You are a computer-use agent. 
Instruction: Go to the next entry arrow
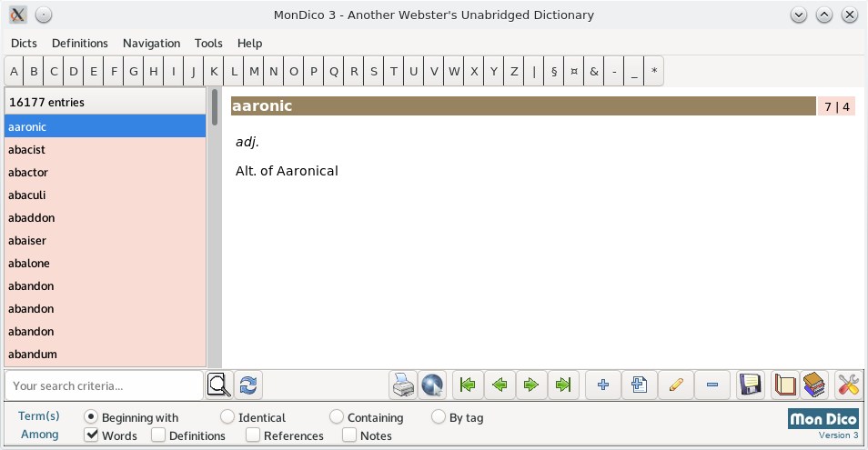click(530, 385)
